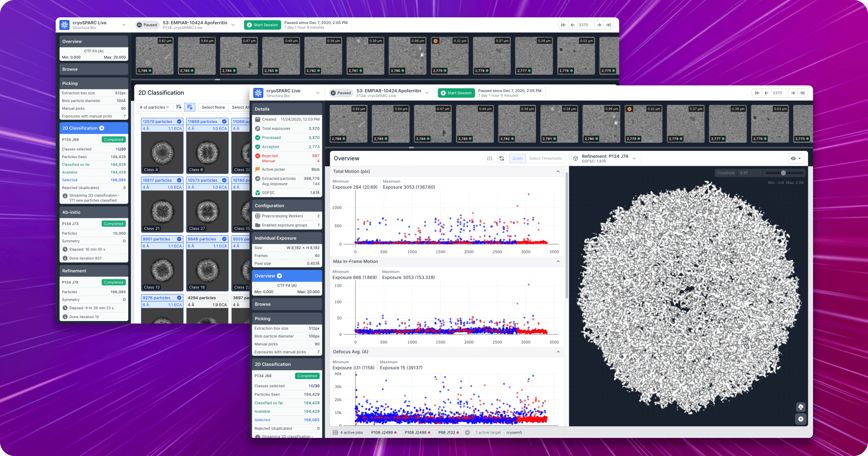Jump to first exposure arrow icon

point(757,93)
